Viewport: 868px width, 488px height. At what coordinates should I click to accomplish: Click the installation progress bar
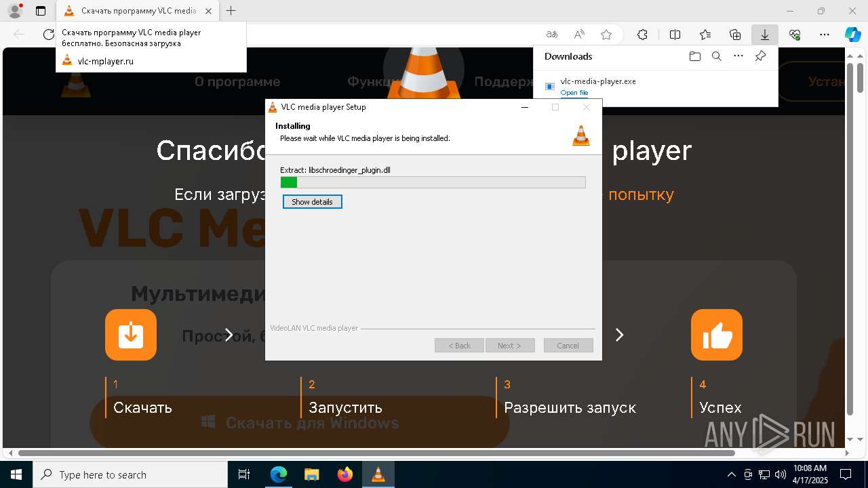click(433, 182)
